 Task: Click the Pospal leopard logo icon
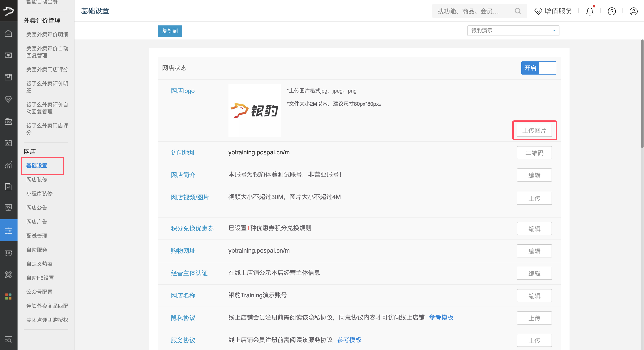point(9,11)
